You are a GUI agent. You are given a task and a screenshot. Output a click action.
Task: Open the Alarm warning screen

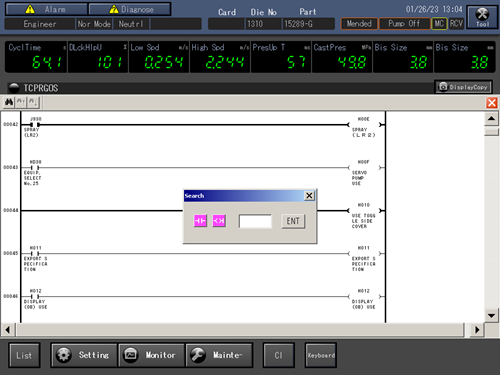click(46, 9)
